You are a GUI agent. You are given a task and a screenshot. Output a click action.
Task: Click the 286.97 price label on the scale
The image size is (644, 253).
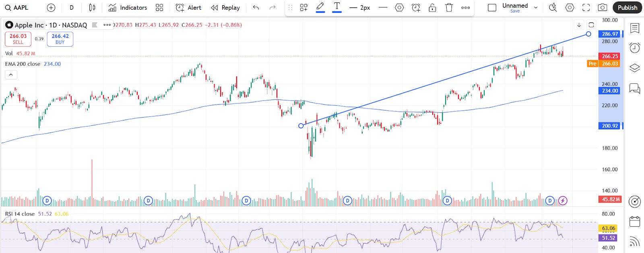coord(610,34)
